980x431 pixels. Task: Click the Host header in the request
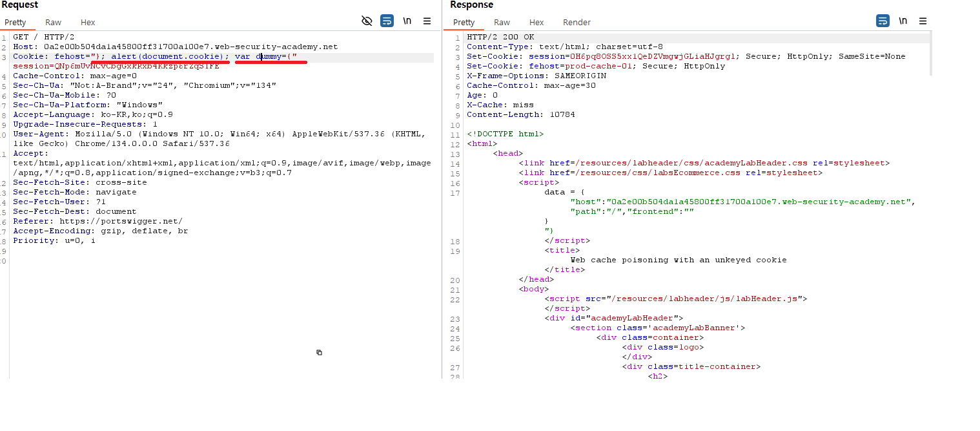click(176, 47)
